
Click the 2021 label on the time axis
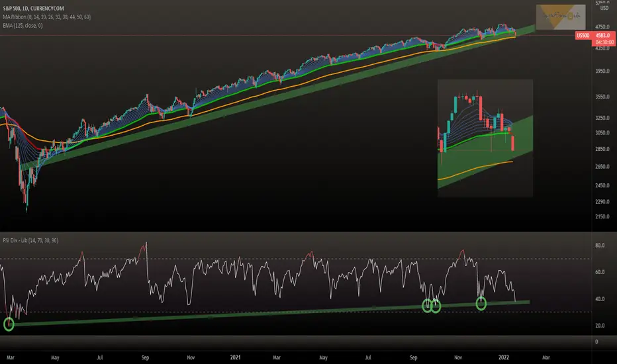click(235, 357)
